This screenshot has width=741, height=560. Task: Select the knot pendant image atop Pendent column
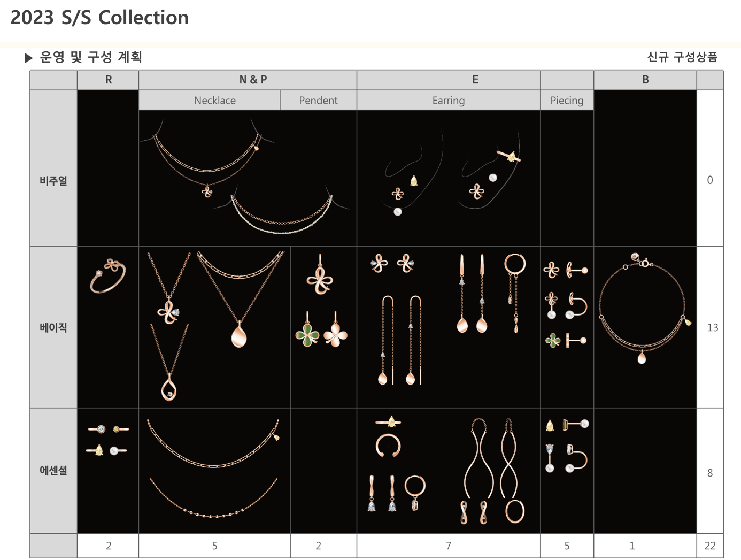pyautogui.click(x=320, y=275)
